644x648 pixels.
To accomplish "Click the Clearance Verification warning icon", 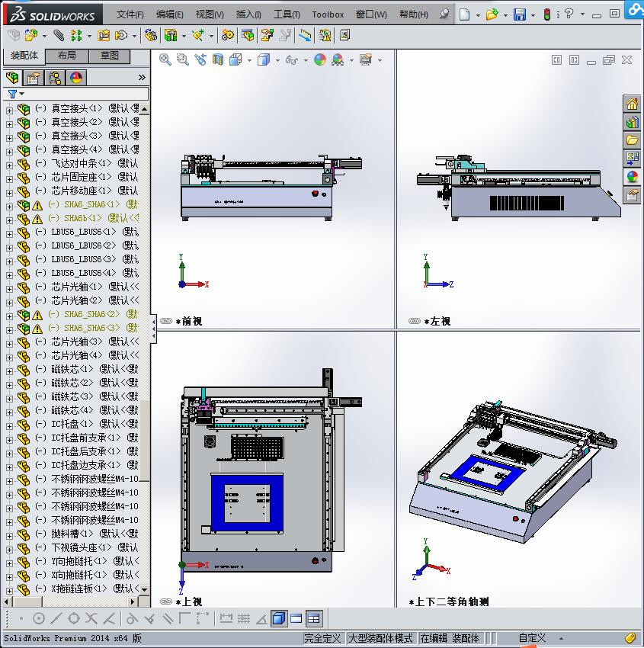I will pos(325,36).
